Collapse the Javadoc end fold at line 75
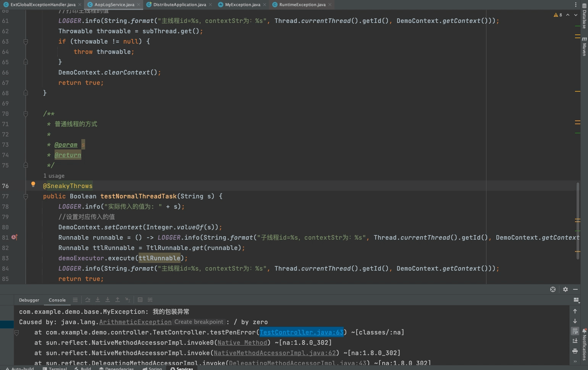The image size is (588, 370). click(26, 165)
